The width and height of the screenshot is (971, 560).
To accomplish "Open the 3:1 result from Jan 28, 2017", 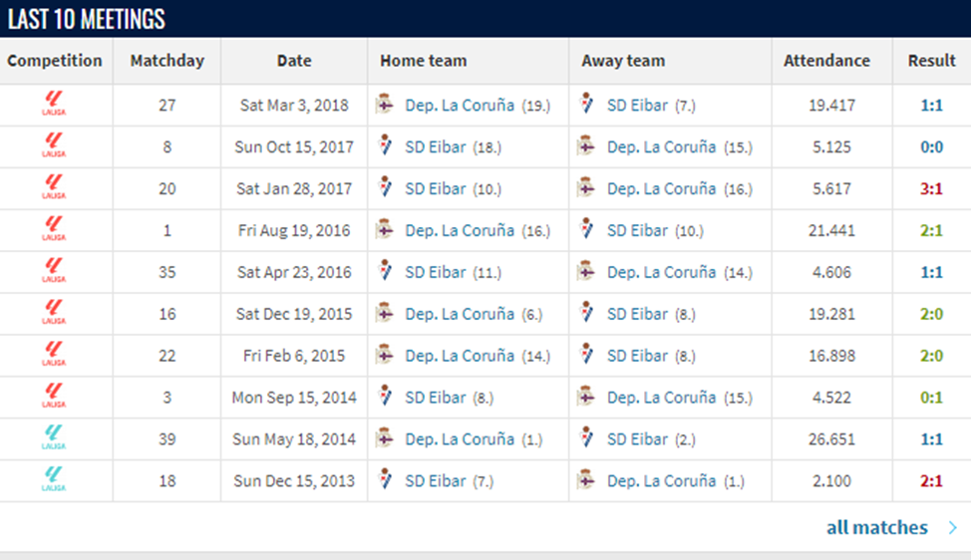I will click(931, 188).
